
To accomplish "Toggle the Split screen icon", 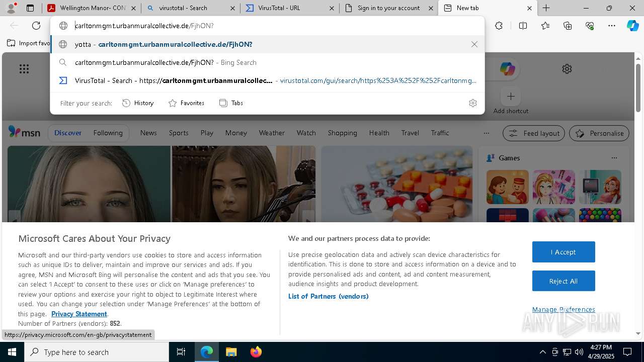I will click(x=523, y=26).
